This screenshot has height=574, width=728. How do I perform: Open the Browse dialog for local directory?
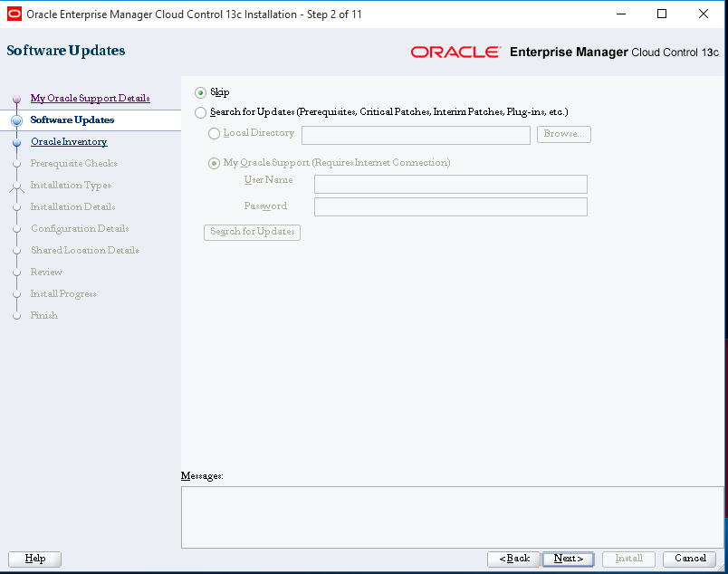pyautogui.click(x=564, y=134)
